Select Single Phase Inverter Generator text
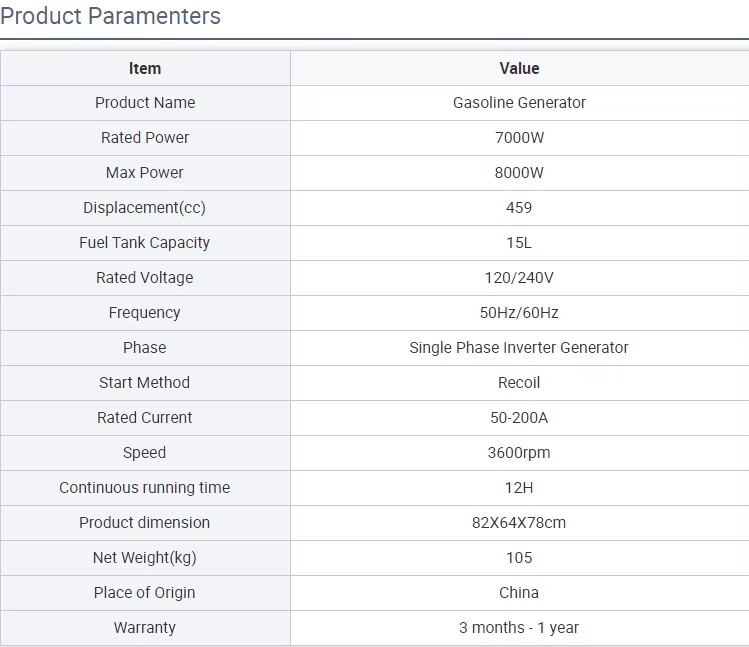749x647 pixels. pyautogui.click(x=519, y=347)
